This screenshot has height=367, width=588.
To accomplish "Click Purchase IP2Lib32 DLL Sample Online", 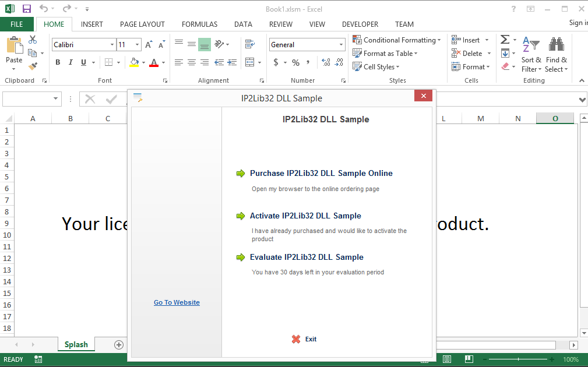I will 321,173.
